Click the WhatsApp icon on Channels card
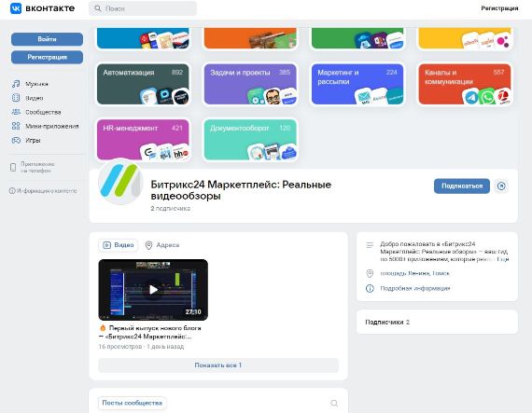 pos(487,97)
